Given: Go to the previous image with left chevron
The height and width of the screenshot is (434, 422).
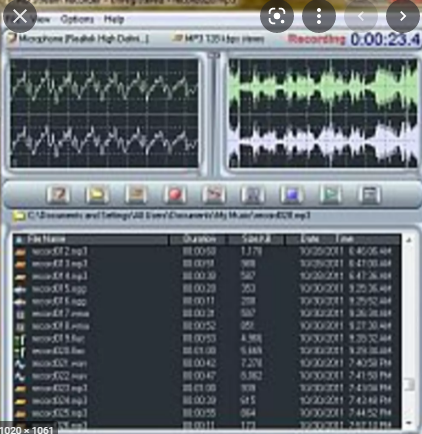Looking at the screenshot, I should point(361,16).
